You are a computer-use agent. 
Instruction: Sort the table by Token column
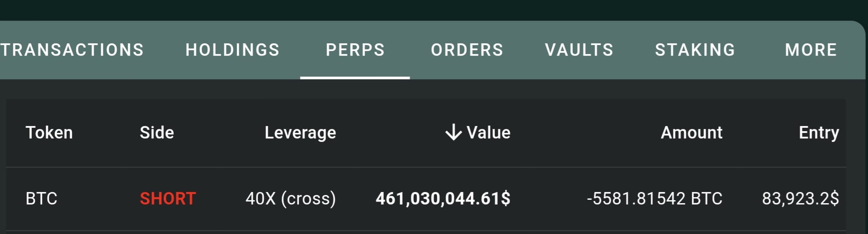(x=49, y=133)
